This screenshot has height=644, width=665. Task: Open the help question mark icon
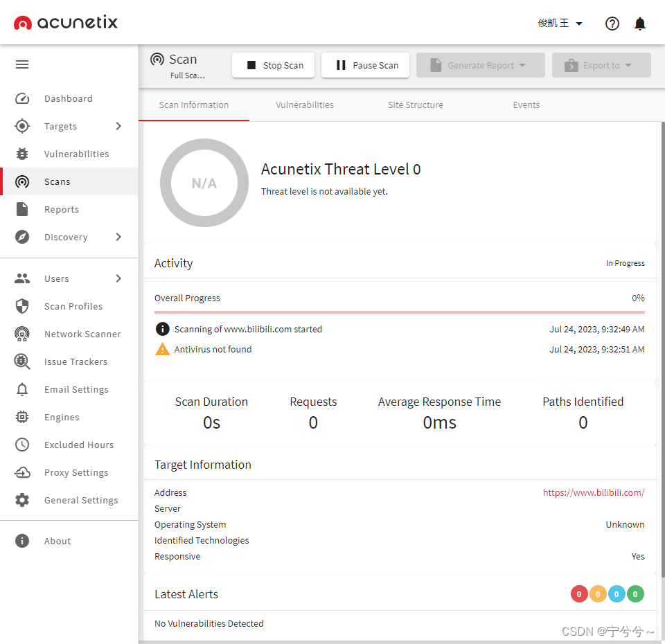[612, 24]
